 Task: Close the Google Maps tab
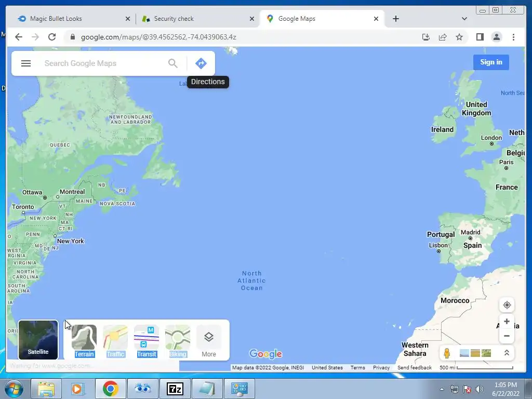[376, 19]
